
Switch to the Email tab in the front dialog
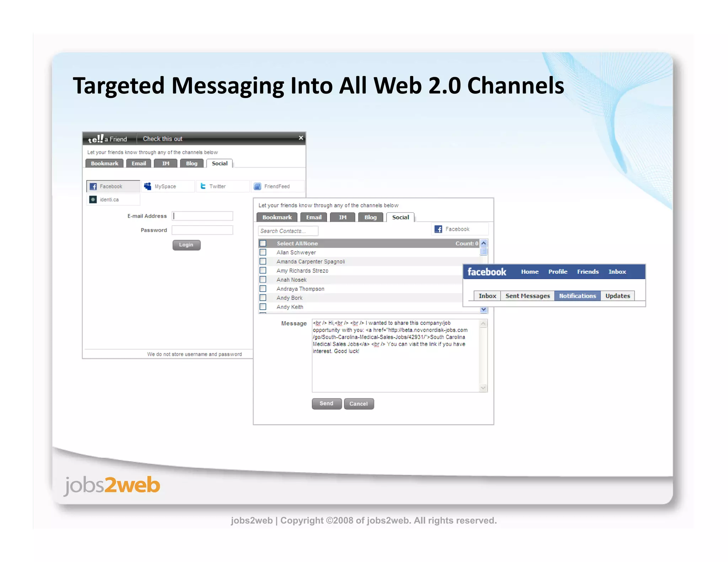click(314, 217)
